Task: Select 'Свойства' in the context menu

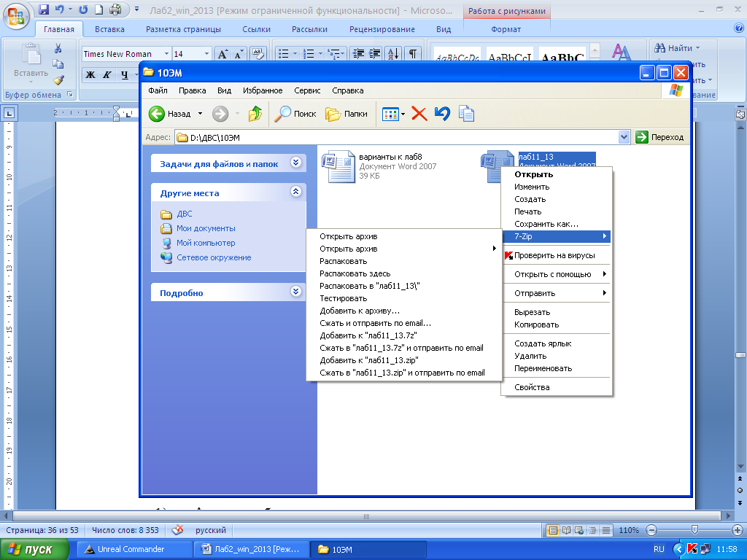Action: click(x=557, y=387)
